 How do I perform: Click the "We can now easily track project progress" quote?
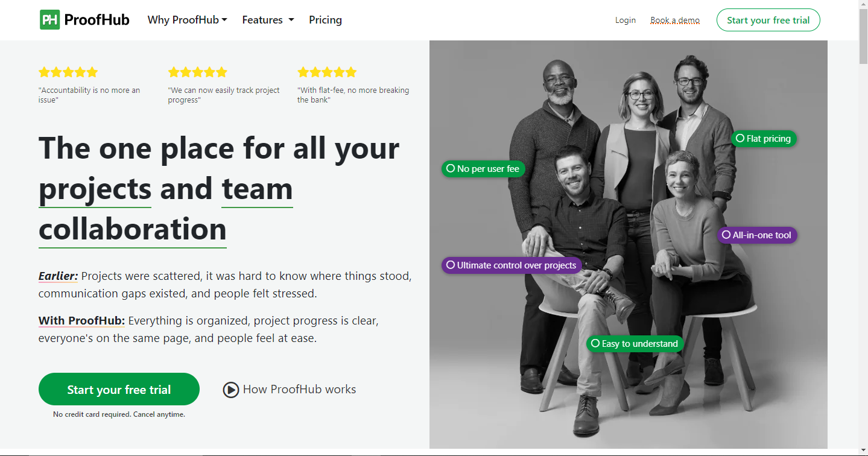point(224,95)
